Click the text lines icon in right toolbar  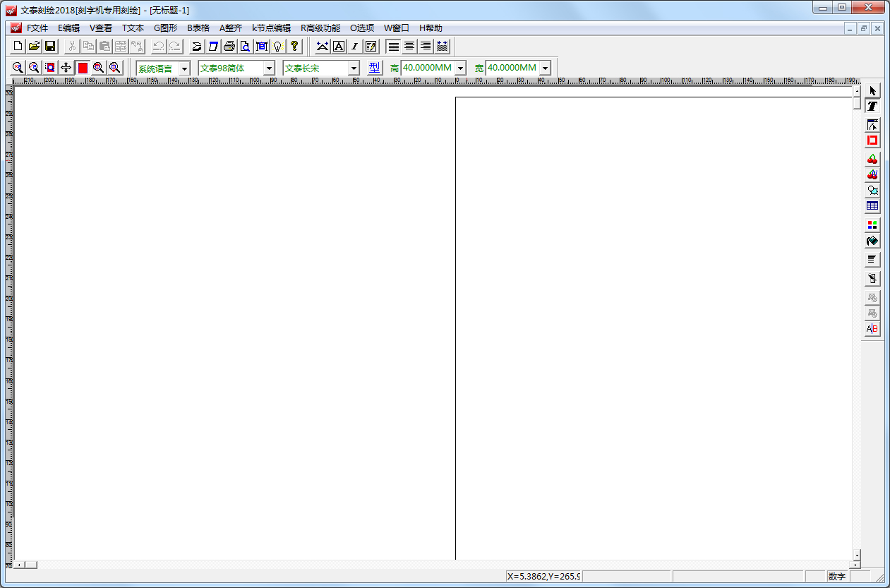[872, 260]
